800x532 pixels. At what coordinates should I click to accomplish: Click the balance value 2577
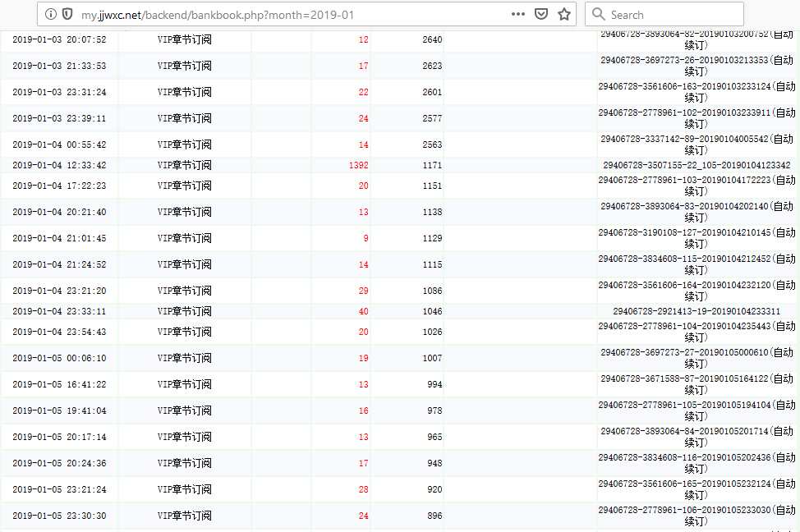coord(432,118)
